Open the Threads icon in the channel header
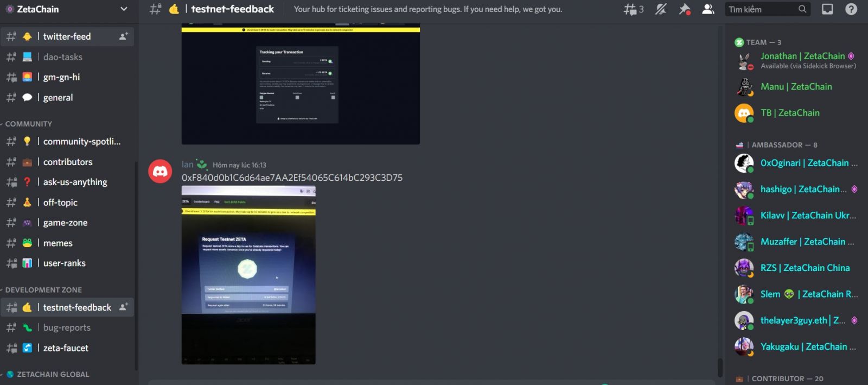 click(633, 9)
